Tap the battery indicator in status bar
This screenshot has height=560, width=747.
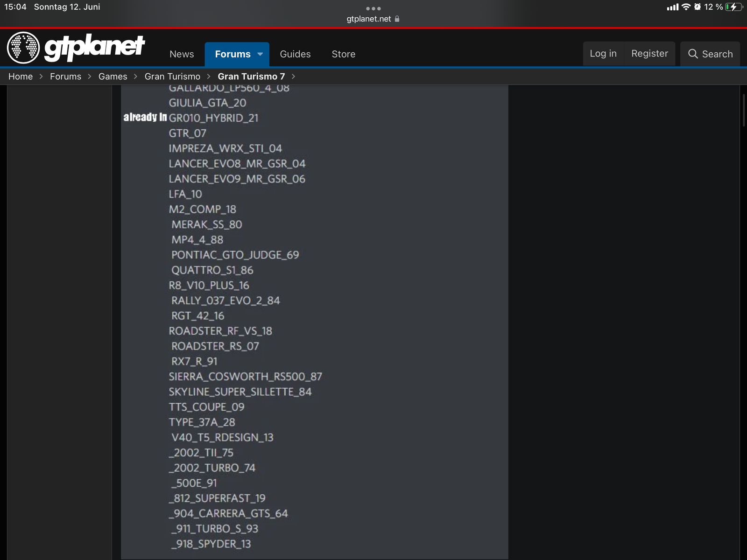[x=733, y=7]
